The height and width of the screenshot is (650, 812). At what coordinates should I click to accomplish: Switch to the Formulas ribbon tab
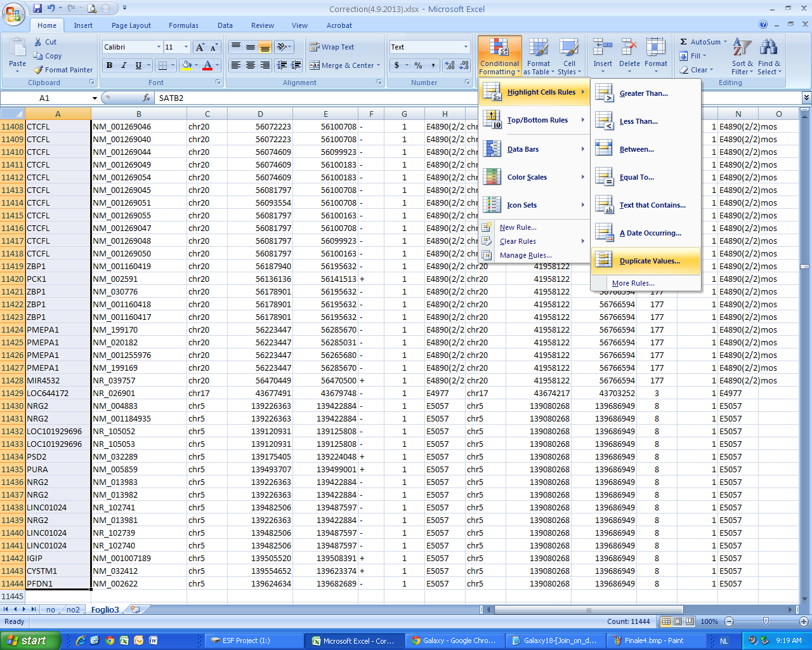pyautogui.click(x=183, y=25)
